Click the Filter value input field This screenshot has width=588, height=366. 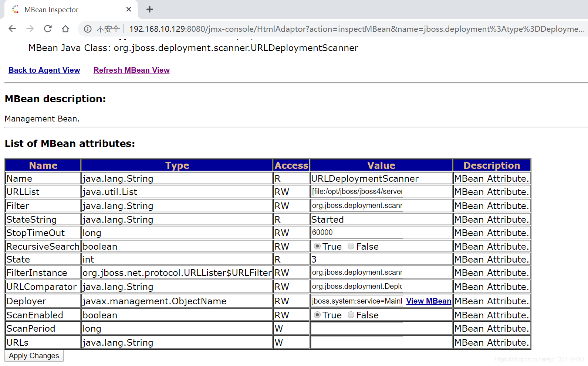coord(357,206)
